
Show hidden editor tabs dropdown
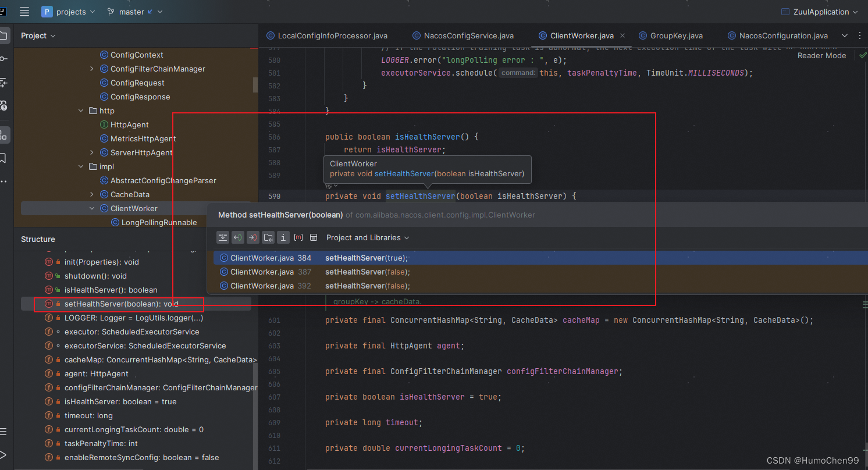(x=845, y=35)
